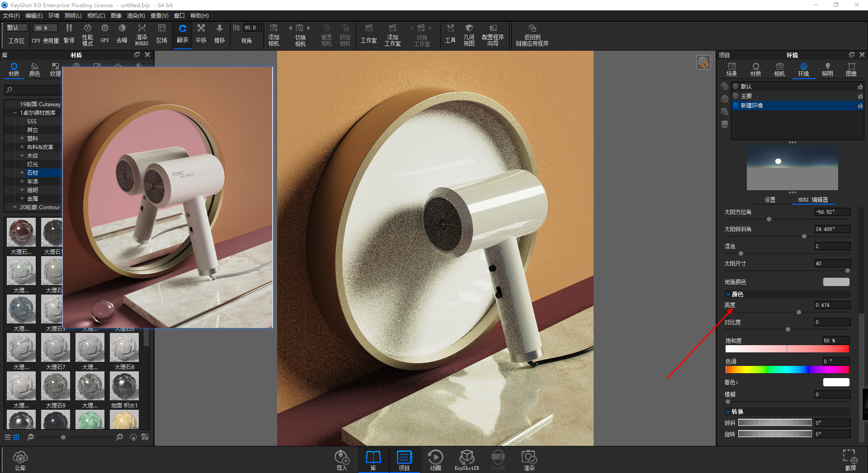Switch to the 设置 environment tab
868x473 pixels.
(x=770, y=200)
